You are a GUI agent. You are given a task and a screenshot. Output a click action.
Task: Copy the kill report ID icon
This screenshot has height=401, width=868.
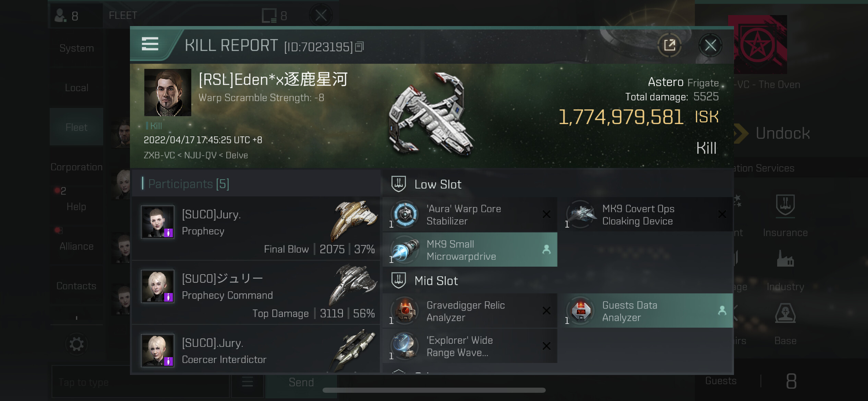click(x=359, y=47)
